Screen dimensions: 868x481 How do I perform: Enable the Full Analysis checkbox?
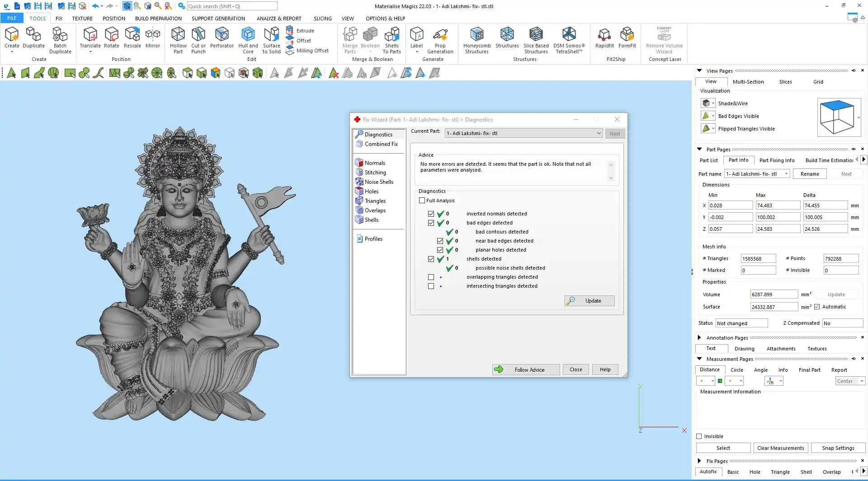coord(422,201)
